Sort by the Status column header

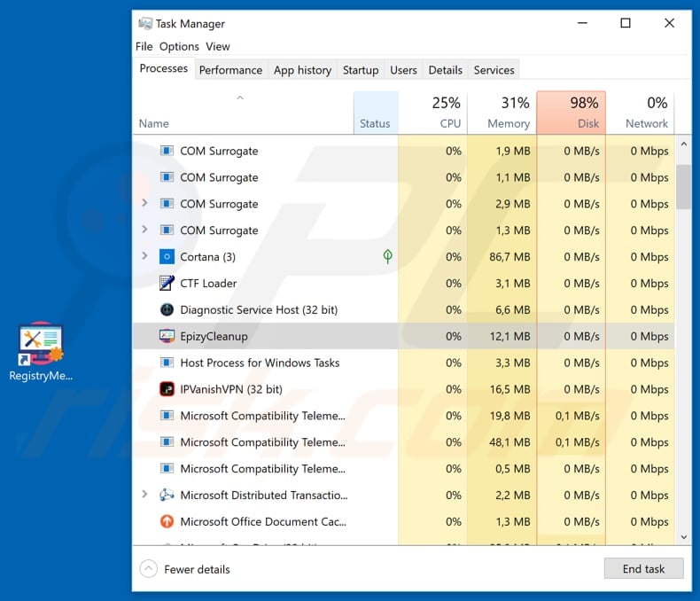[376, 113]
